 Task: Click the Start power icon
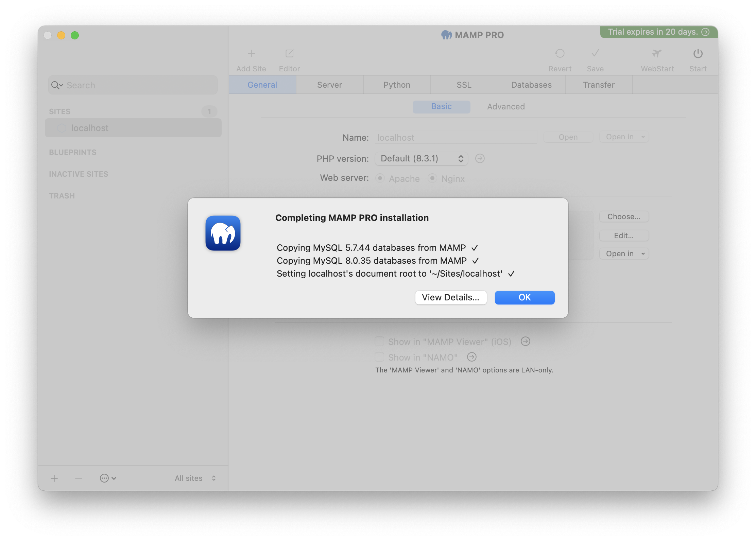(698, 53)
